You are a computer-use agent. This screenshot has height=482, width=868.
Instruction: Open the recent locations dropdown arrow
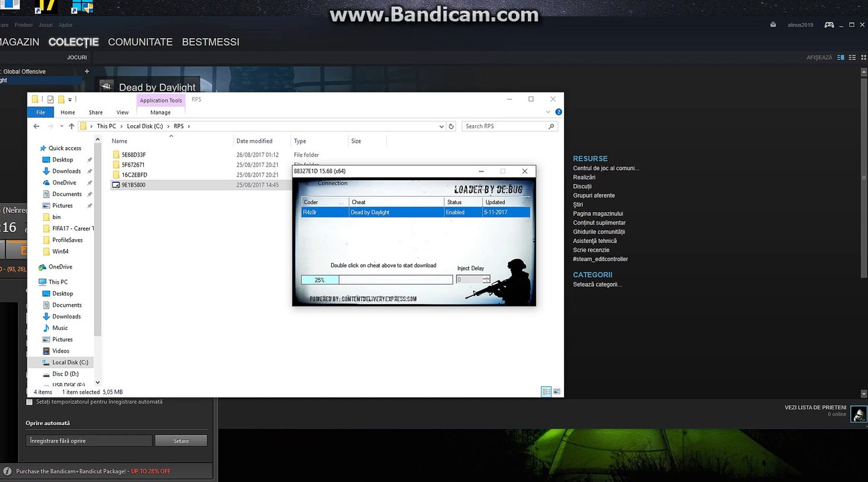62,126
